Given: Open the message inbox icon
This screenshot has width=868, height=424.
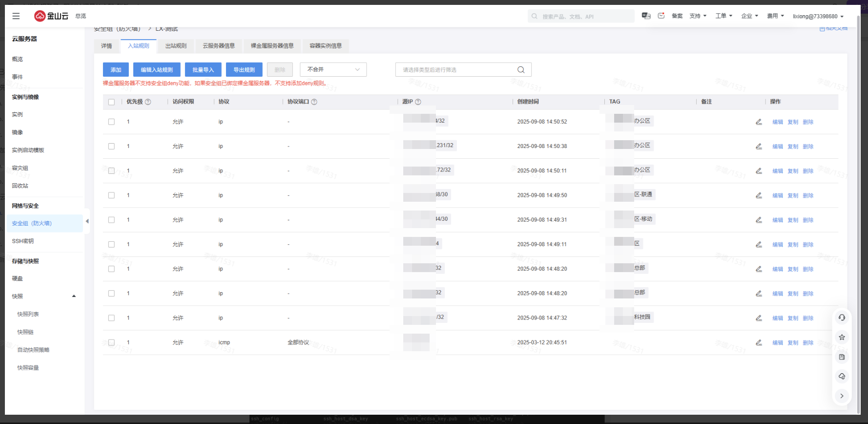Looking at the screenshot, I should [x=661, y=16].
